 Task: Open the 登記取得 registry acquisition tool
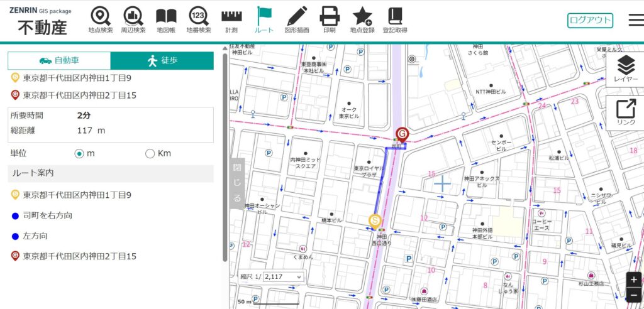(x=395, y=20)
